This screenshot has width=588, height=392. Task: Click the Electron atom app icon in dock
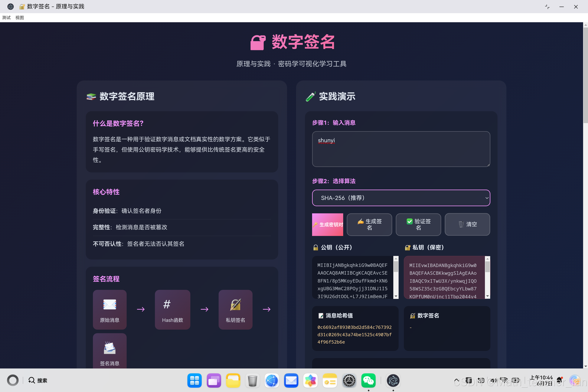(393, 381)
